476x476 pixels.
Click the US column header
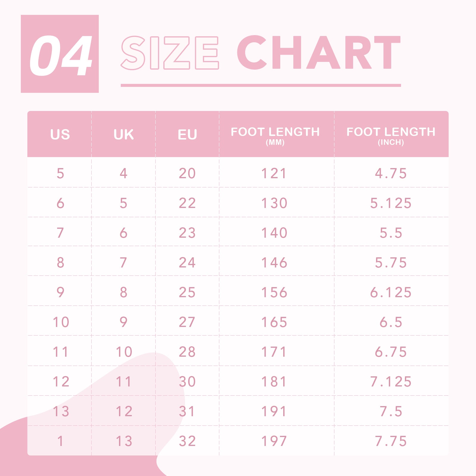coord(60,134)
